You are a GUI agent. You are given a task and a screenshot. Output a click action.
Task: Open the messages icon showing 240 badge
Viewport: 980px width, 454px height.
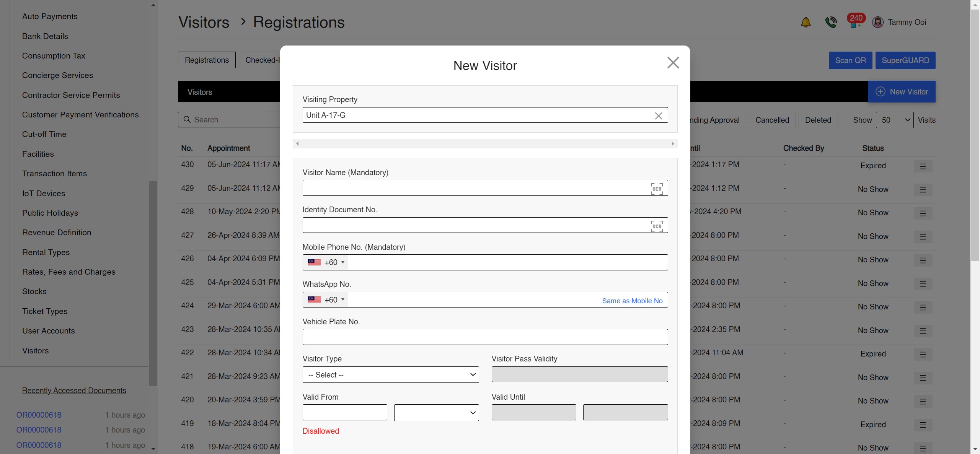tap(855, 22)
